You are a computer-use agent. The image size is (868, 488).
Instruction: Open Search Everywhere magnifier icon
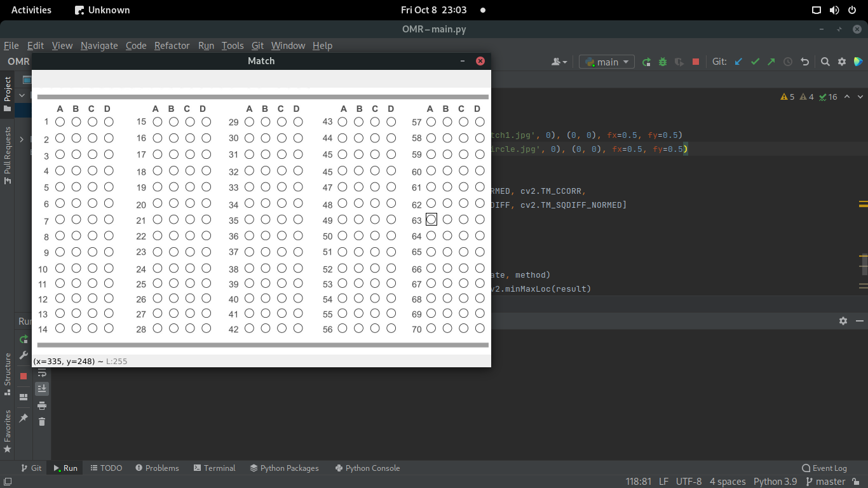pyautogui.click(x=825, y=62)
